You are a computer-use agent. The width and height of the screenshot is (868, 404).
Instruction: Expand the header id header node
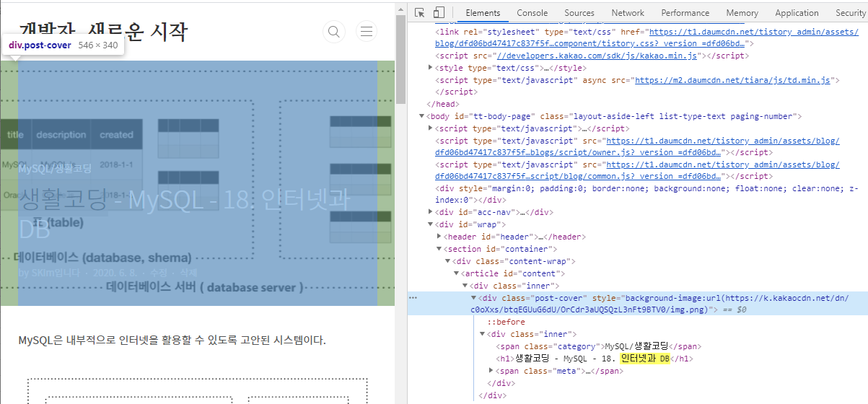point(439,237)
